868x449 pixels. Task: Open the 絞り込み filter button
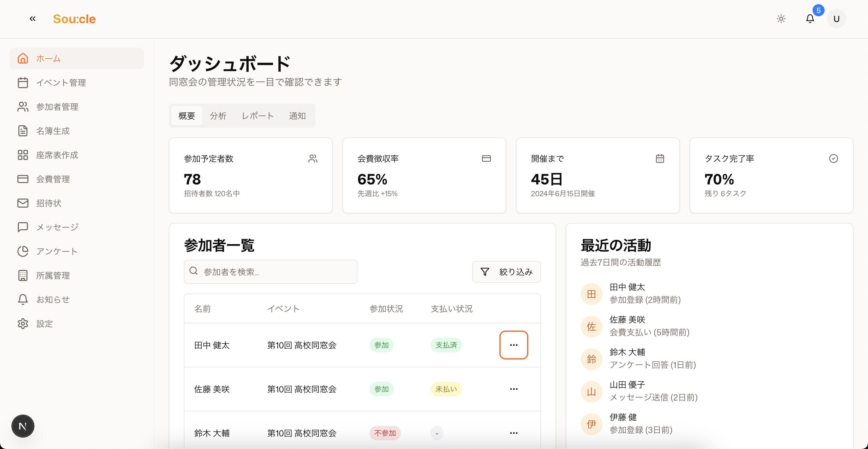tap(506, 272)
